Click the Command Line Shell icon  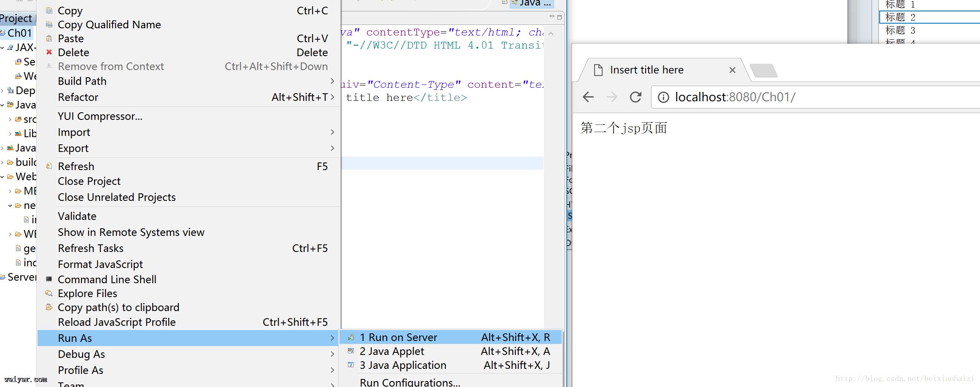coord(49,279)
